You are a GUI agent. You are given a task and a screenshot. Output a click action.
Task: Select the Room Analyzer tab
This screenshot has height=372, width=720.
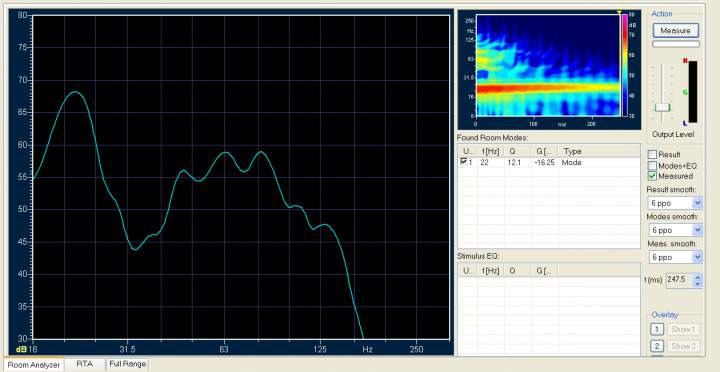(34, 365)
